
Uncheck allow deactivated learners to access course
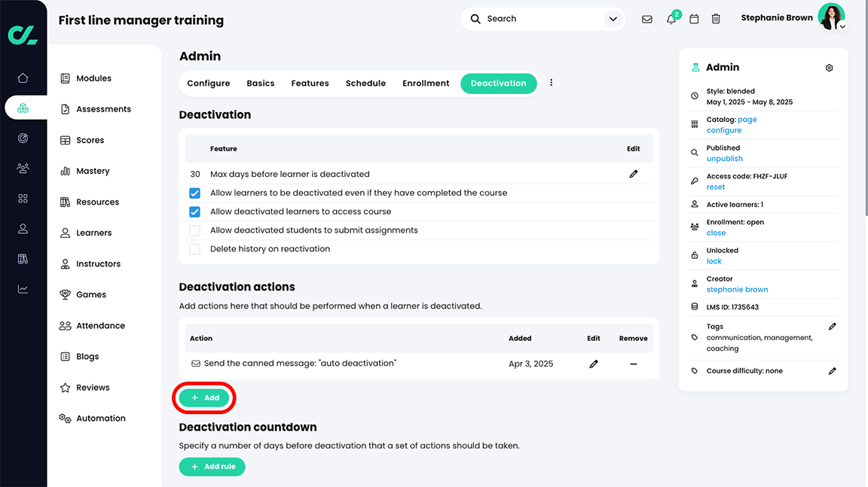click(194, 212)
